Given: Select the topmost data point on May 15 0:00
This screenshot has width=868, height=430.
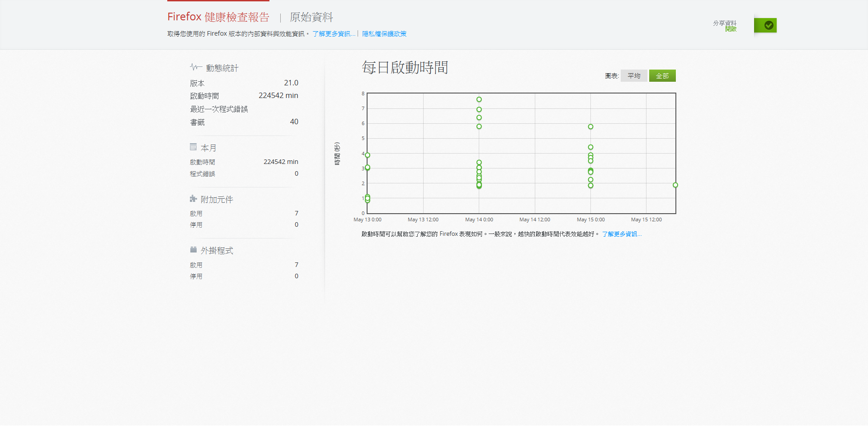Looking at the screenshot, I should [x=590, y=127].
